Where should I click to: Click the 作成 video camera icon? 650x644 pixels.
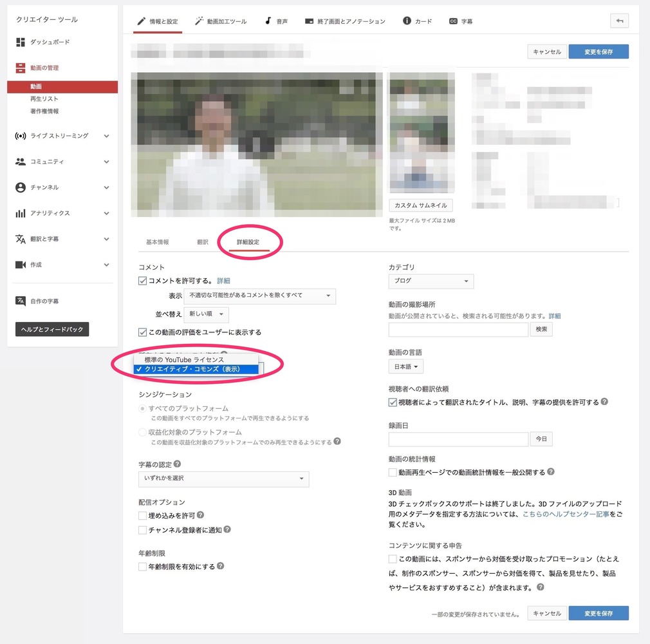tap(21, 265)
